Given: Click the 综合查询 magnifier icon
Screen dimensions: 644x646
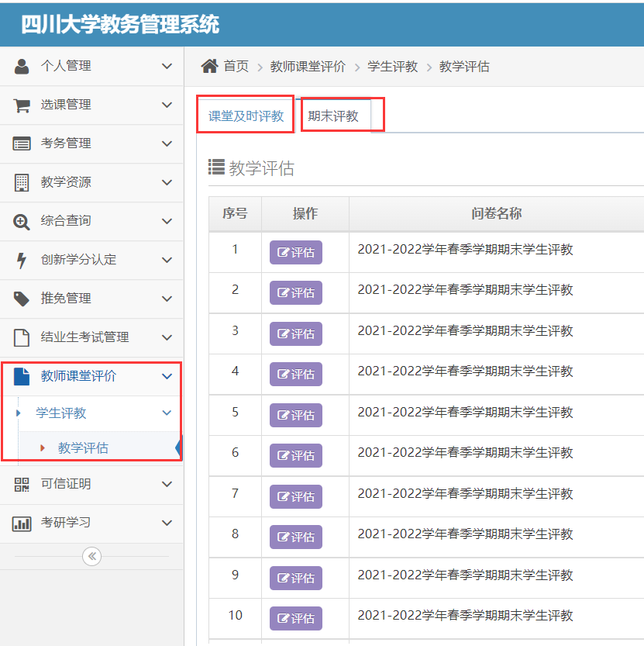Looking at the screenshot, I should click(22, 222).
